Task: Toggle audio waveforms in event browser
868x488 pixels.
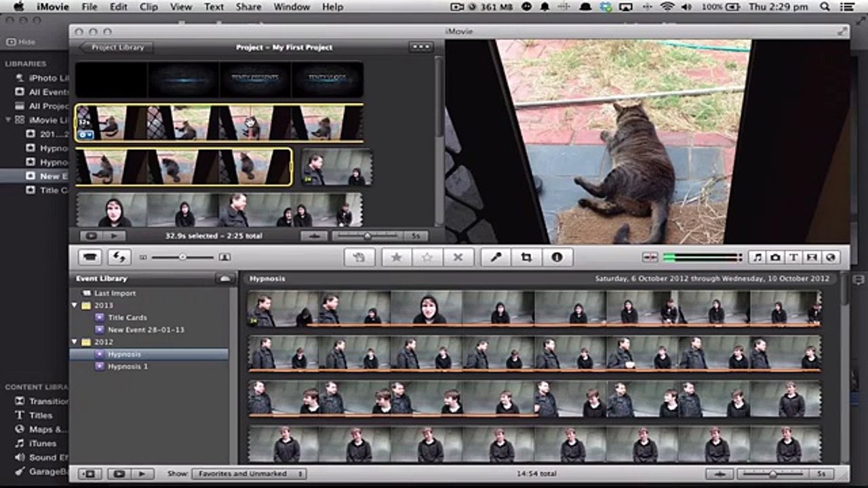Action: tap(720, 474)
